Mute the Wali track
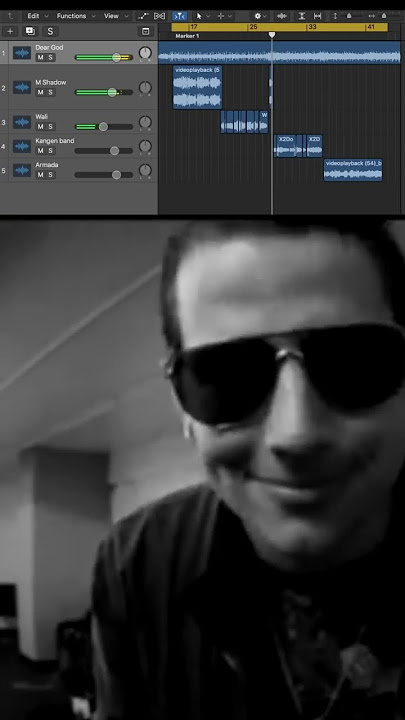405x720 pixels. [x=40, y=127]
